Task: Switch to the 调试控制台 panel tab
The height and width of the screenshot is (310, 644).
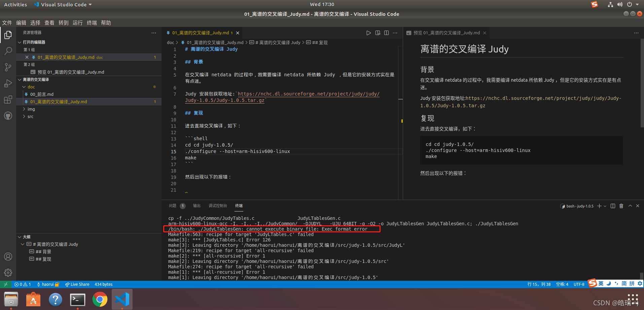Action: click(x=218, y=206)
